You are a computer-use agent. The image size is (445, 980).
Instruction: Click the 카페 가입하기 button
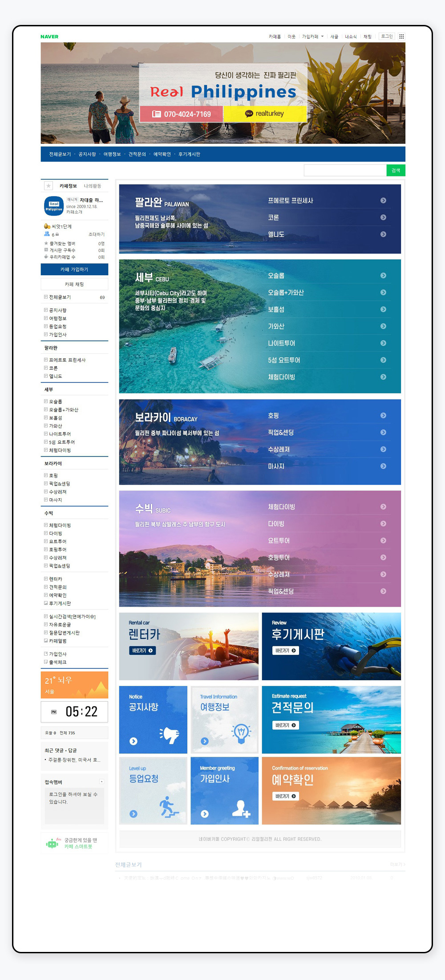pyautogui.click(x=74, y=269)
